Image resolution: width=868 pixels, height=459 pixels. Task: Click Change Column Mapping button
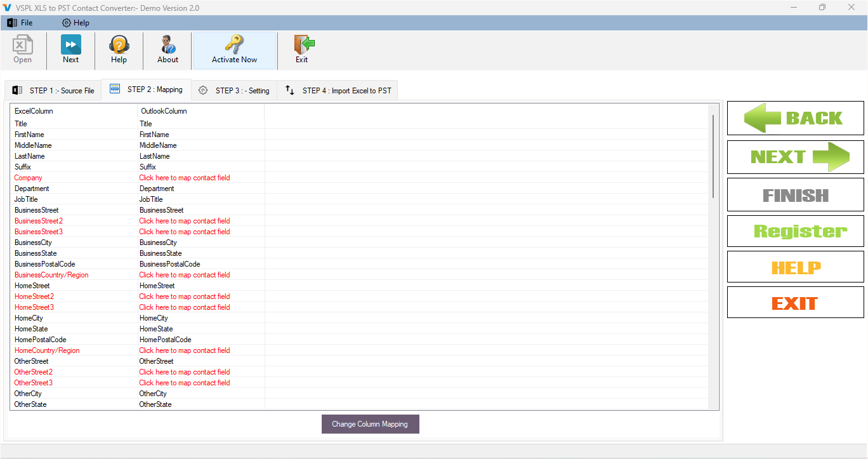(x=371, y=424)
